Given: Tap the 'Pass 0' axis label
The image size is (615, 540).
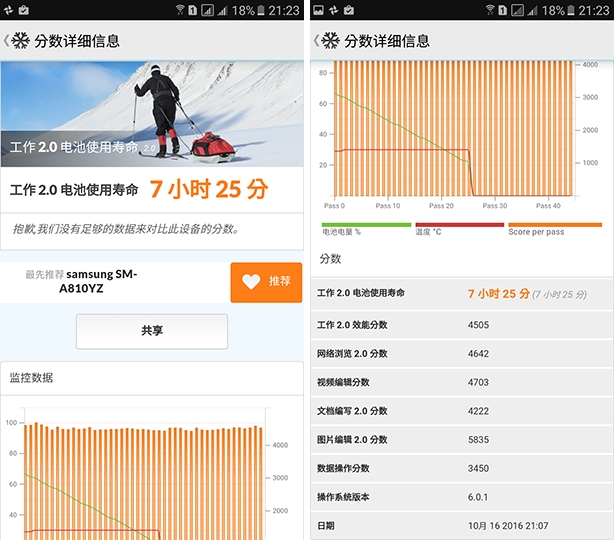Looking at the screenshot, I should click(334, 206).
